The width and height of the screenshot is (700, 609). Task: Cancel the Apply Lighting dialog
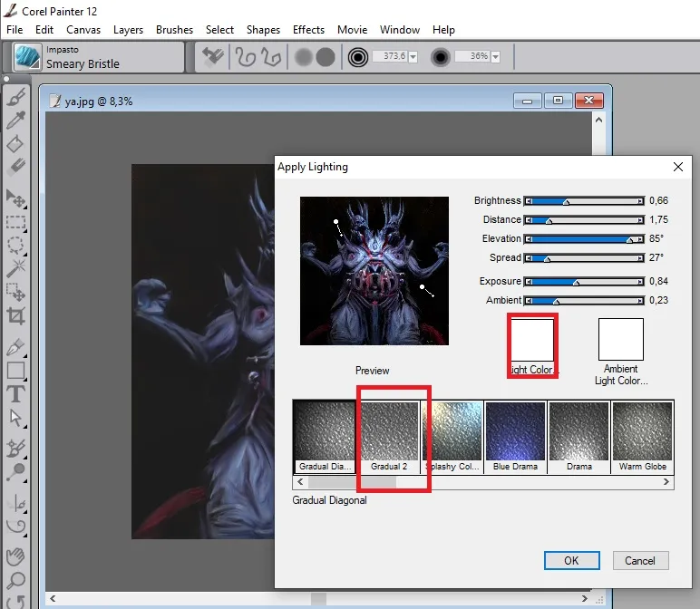tap(640, 560)
